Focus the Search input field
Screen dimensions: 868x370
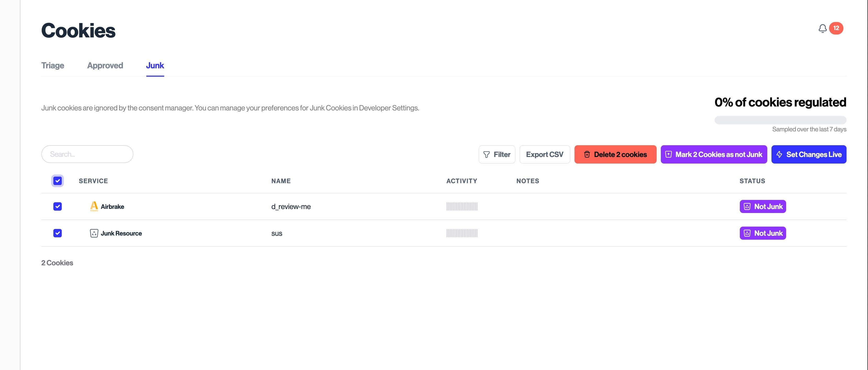(x=87, y=154)
